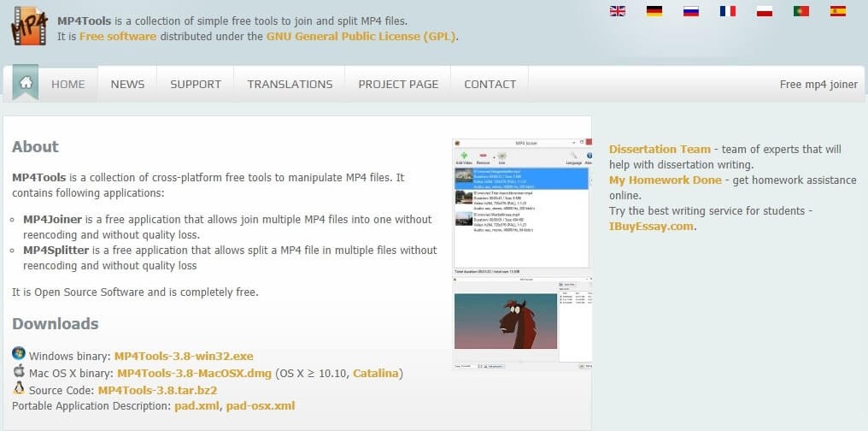Image resolution: width=868 pixels, height=431 pixels.
Task: Click the Free mp4 joiner text
Action: click(x=818, y=84)
